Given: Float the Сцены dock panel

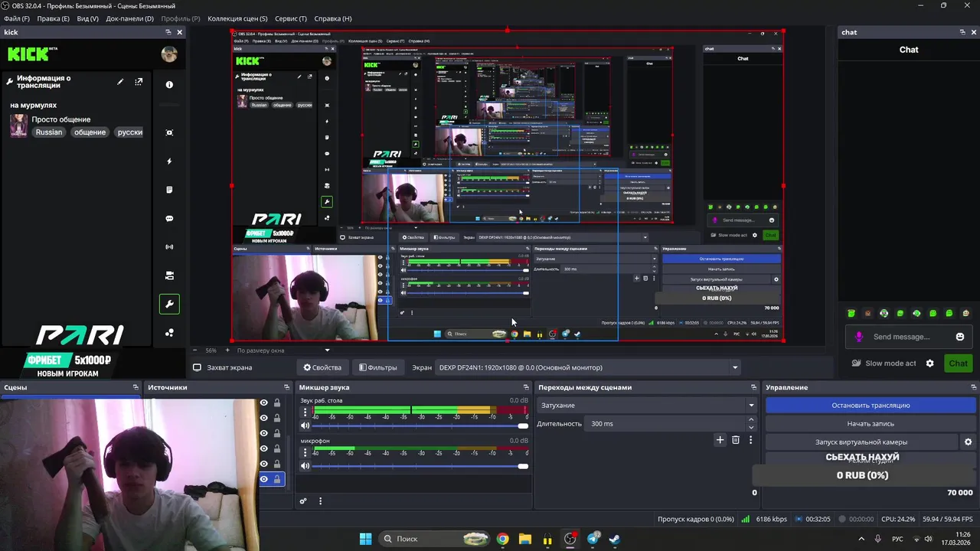Looking at the screenshot, I should [136, 387].
